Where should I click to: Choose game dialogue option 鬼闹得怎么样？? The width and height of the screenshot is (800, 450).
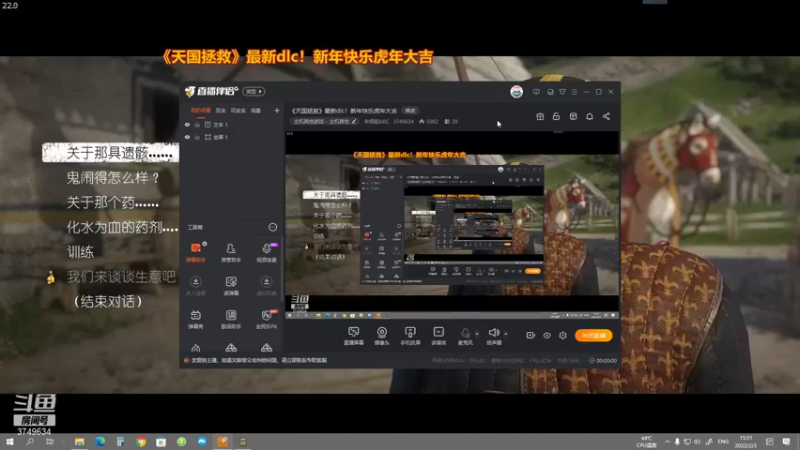coord(113,178)
